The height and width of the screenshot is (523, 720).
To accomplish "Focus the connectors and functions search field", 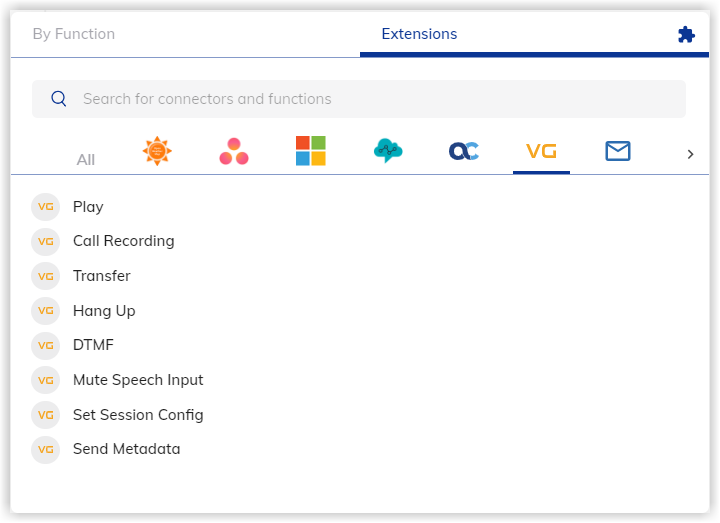I will (x=359, y=99).
